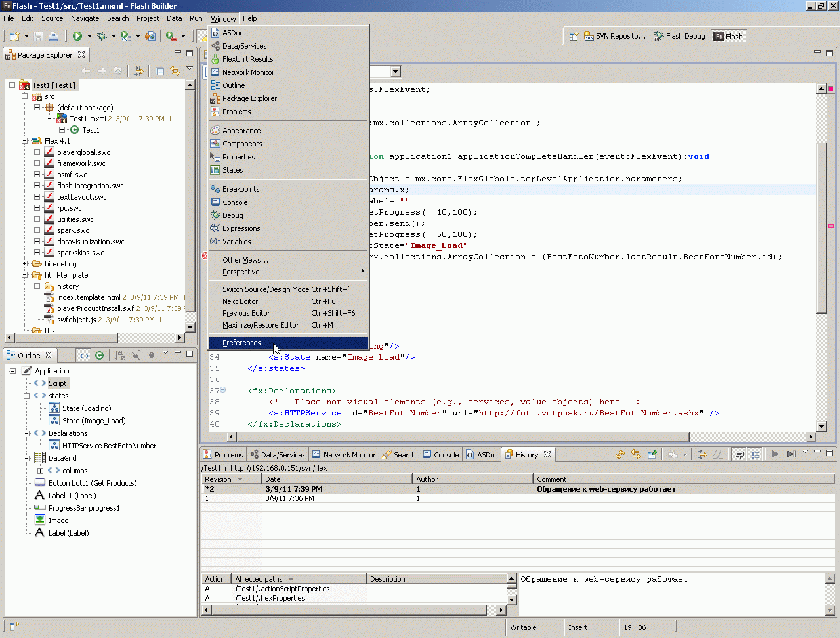Switch to the Console tab
840x638 pixels.
tap(441, 454)
